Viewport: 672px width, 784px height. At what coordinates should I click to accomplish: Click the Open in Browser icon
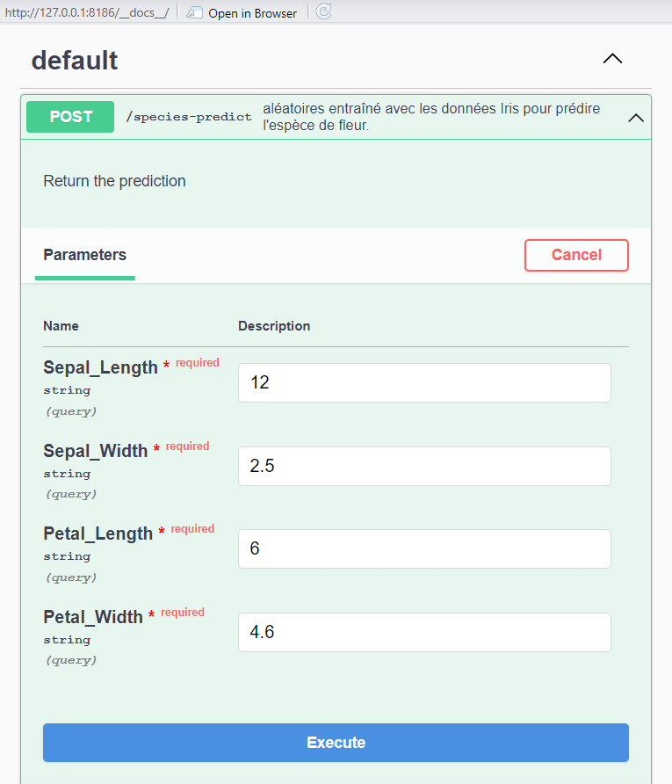[x=194, y=13]
